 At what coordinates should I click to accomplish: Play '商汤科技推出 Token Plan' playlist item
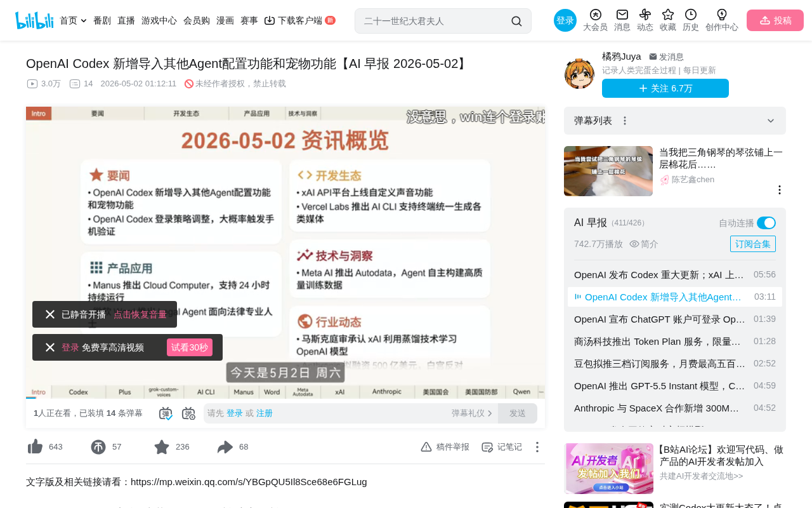pos(675,341)
